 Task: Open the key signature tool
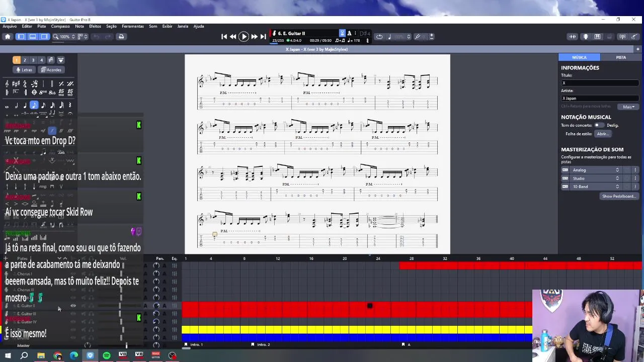[x=16, y=83]
